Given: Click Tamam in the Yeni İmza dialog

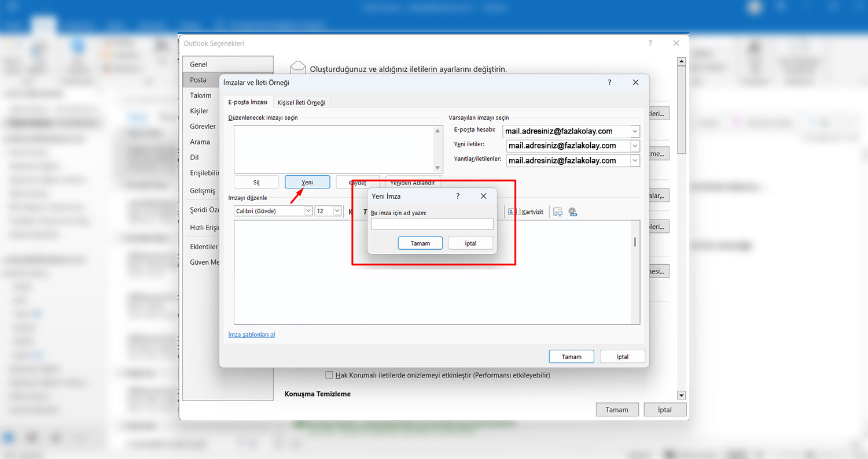Looking at the screenshot, I should 420,243.
